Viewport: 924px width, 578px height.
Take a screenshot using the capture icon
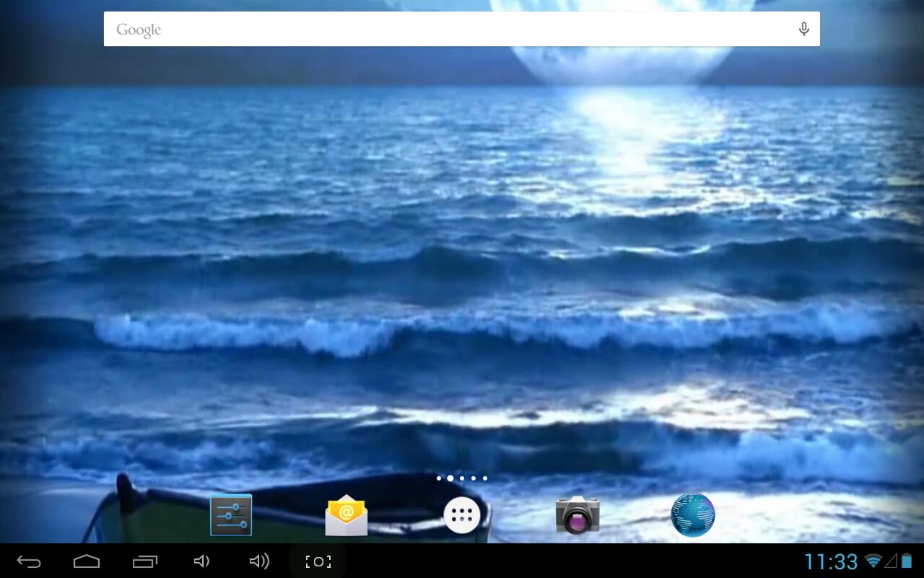(318, 561)
